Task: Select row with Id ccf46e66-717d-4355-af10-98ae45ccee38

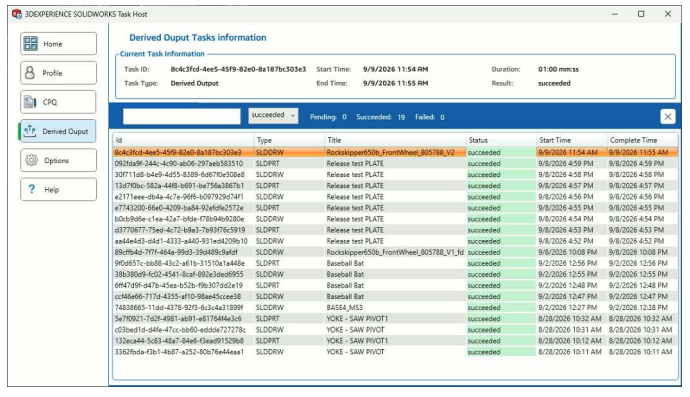Action: (x=395, y=296)
